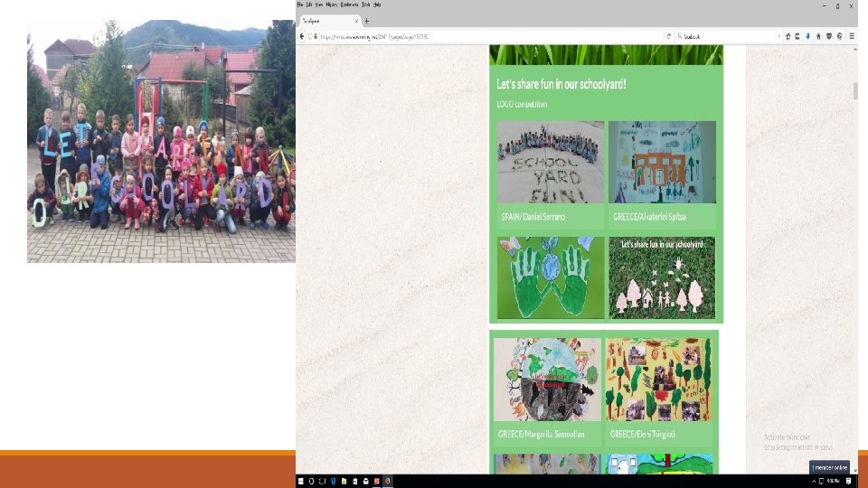
Task: Open the Tools menu
Action: pyautogui.click(x=366, y=5)
